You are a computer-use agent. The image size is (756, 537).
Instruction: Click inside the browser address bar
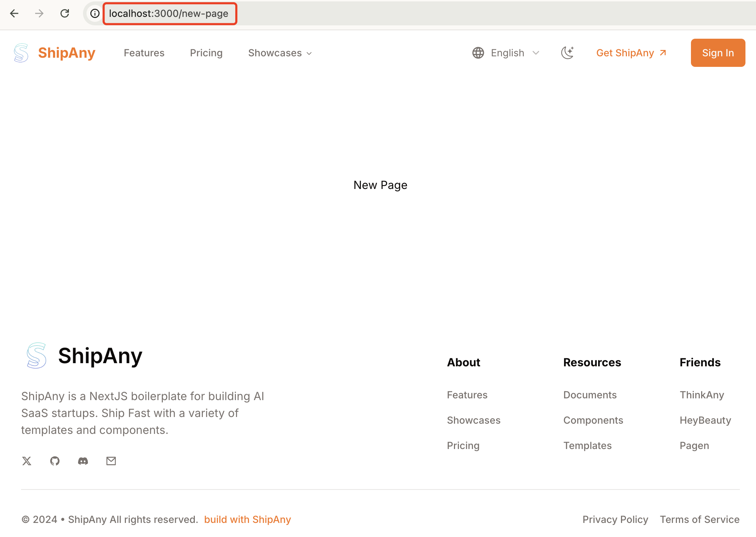point(169,13)
